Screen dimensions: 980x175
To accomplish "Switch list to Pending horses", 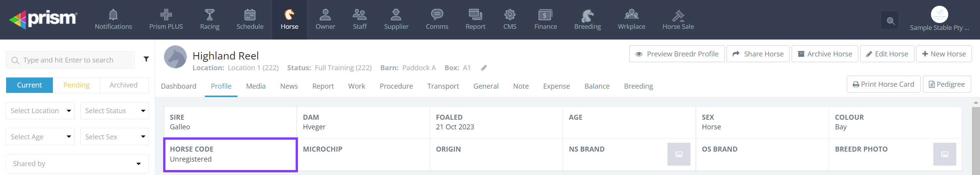I will coord(76,85).
